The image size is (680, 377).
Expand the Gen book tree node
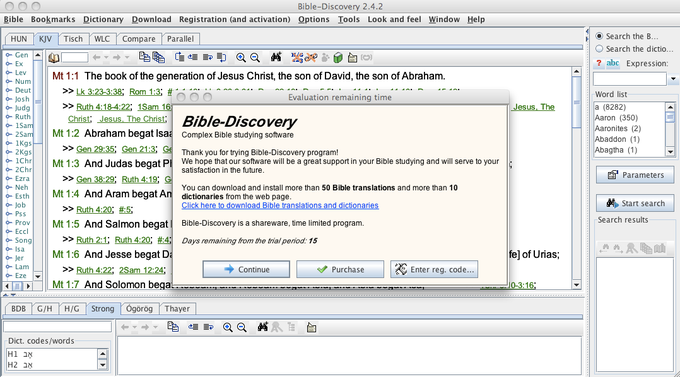coord(9,55)
